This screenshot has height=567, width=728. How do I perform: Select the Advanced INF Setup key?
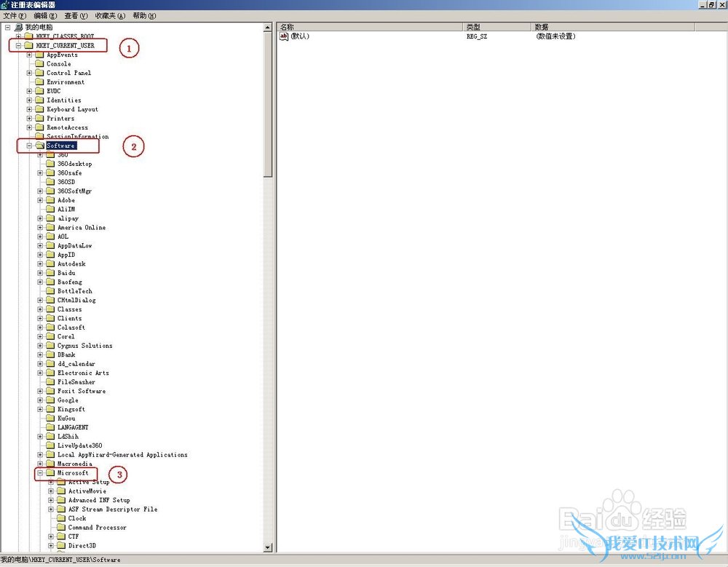(99, 500)
